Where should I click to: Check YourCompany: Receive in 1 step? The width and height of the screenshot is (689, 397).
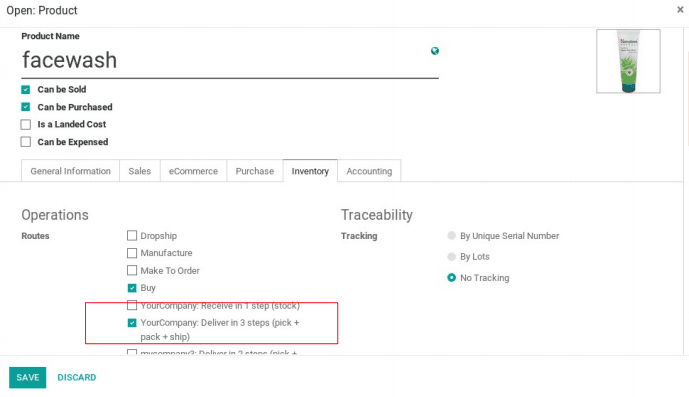pyautogui.click(x=132, y=305)
